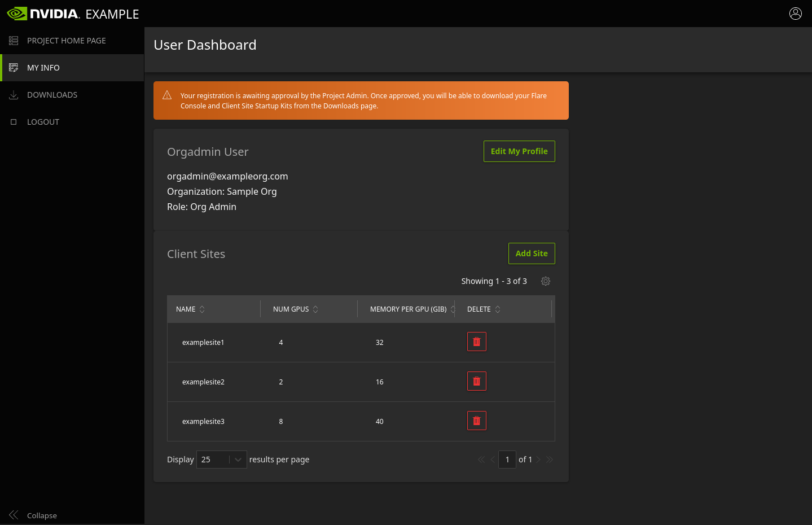Click memory value 40

380,422
